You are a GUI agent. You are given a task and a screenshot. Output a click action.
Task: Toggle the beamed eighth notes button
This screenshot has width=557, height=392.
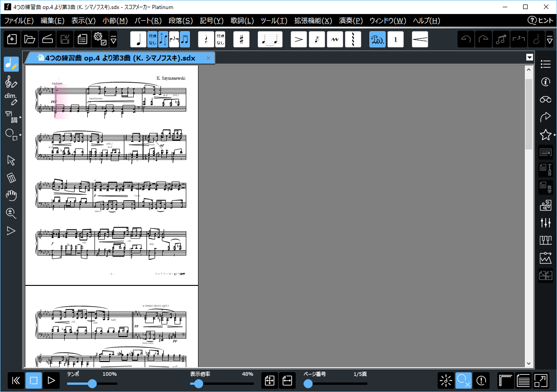[185, 40]
